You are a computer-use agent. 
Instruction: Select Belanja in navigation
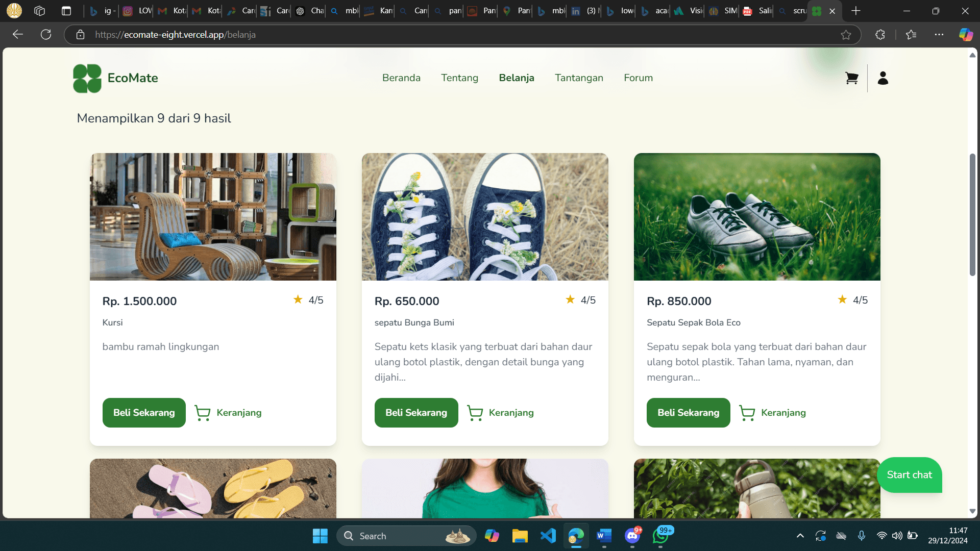click(x=517, y=78)
